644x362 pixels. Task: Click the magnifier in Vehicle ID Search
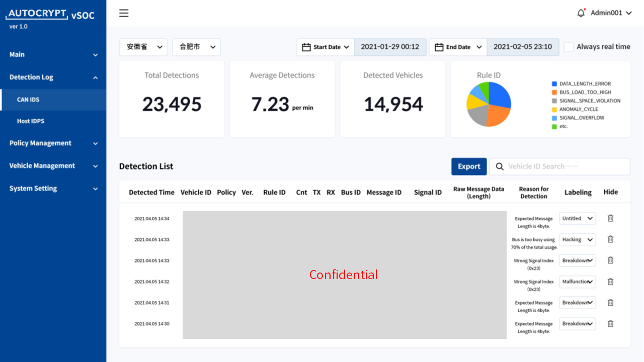pos(499,166)
